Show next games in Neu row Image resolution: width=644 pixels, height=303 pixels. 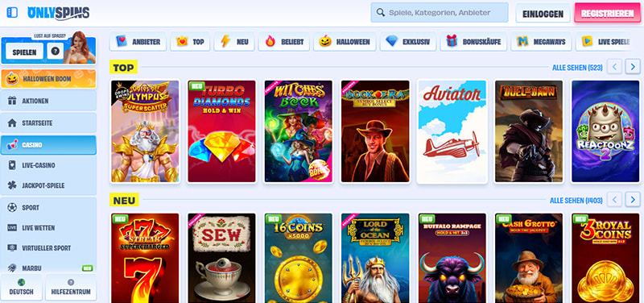coord(633,200)
